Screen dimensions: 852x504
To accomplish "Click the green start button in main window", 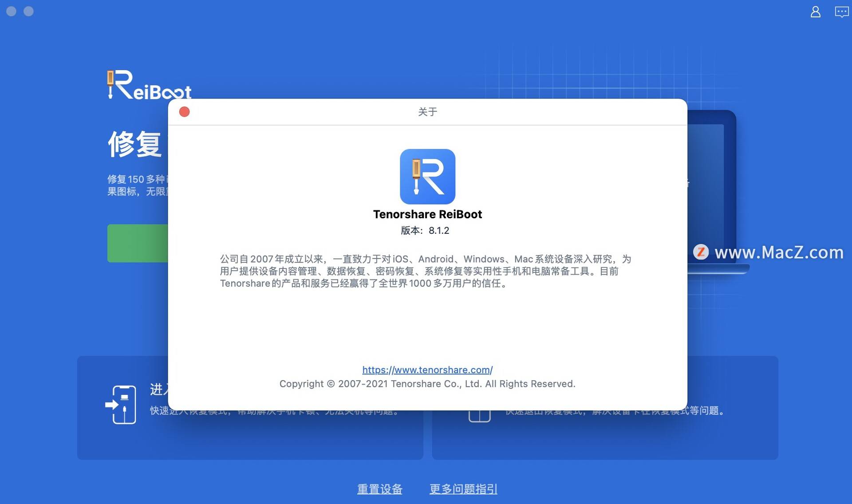I will tap(138, 243).
